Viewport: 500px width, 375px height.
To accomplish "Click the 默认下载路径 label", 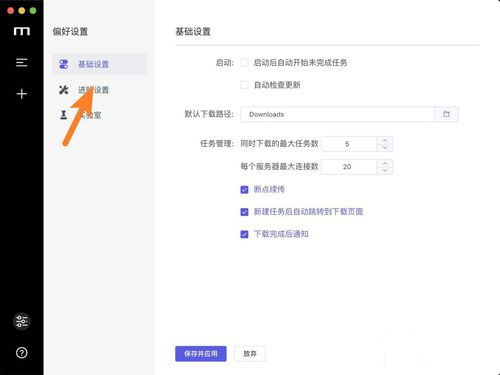I will pos(209,114).
